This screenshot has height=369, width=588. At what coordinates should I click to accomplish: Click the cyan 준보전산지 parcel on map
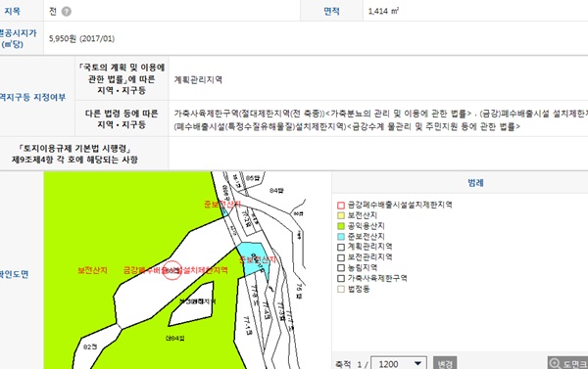click(254, 259)
